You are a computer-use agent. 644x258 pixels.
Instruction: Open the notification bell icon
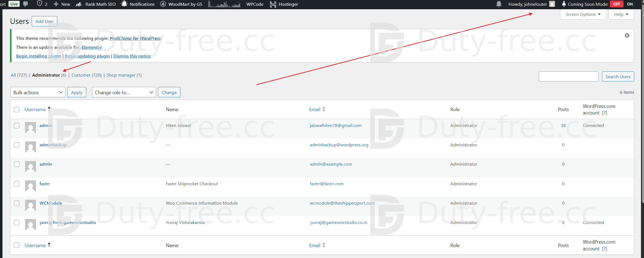pos(499,4)
